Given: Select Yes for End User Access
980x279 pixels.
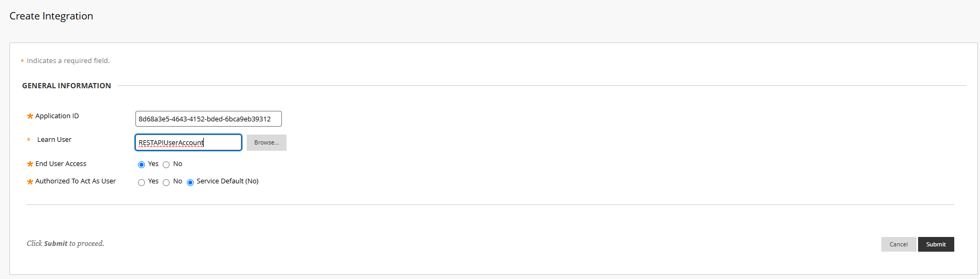Looking at the screenshot, I should point(141,165).
